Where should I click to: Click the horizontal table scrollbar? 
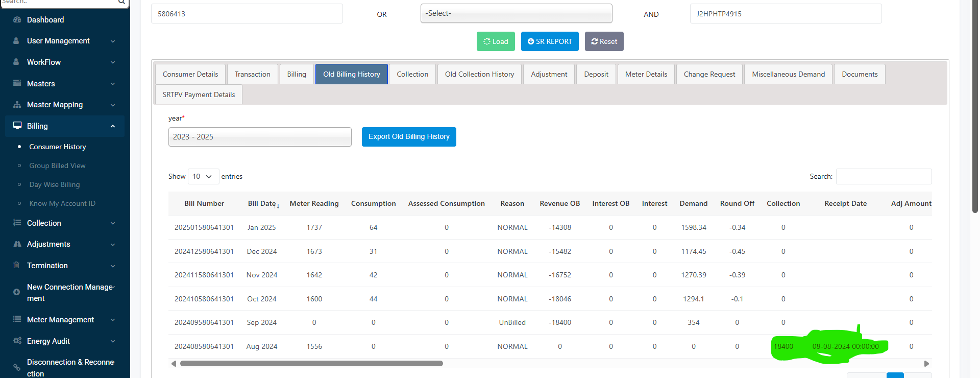tap(311, 364)
